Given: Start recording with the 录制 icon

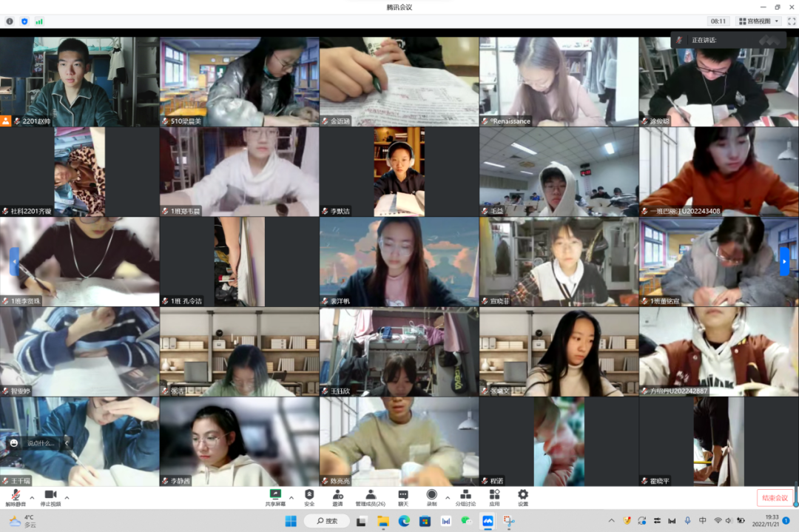Looking at the screenshot, I should (x=431, y=496).
